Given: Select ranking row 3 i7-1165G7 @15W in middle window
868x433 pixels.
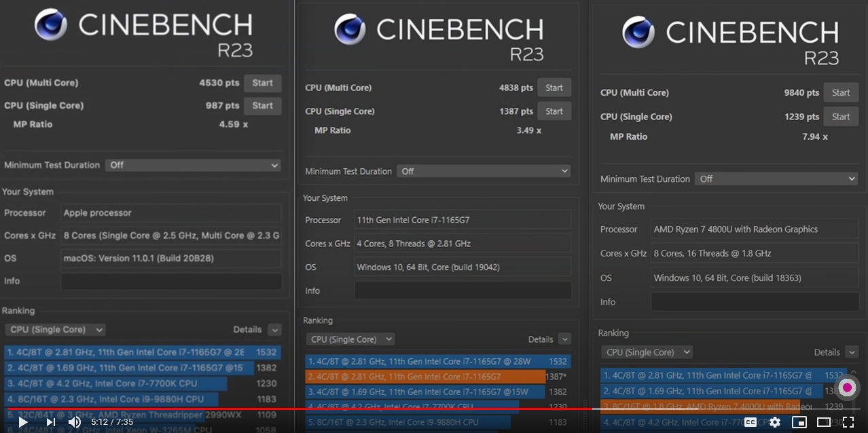Looking at the screenshot, I should pos(438,392).
